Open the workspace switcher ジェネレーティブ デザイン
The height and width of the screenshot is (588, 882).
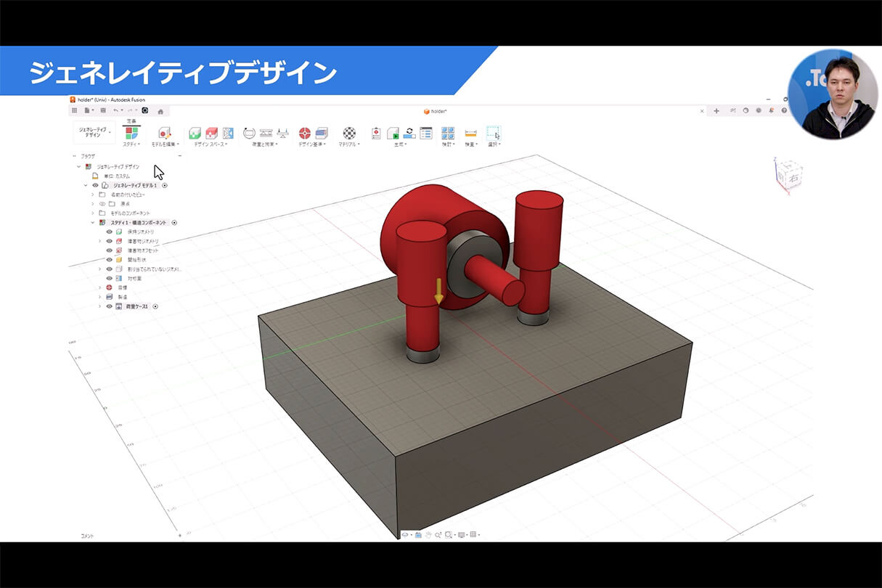[x=94, y=132]
